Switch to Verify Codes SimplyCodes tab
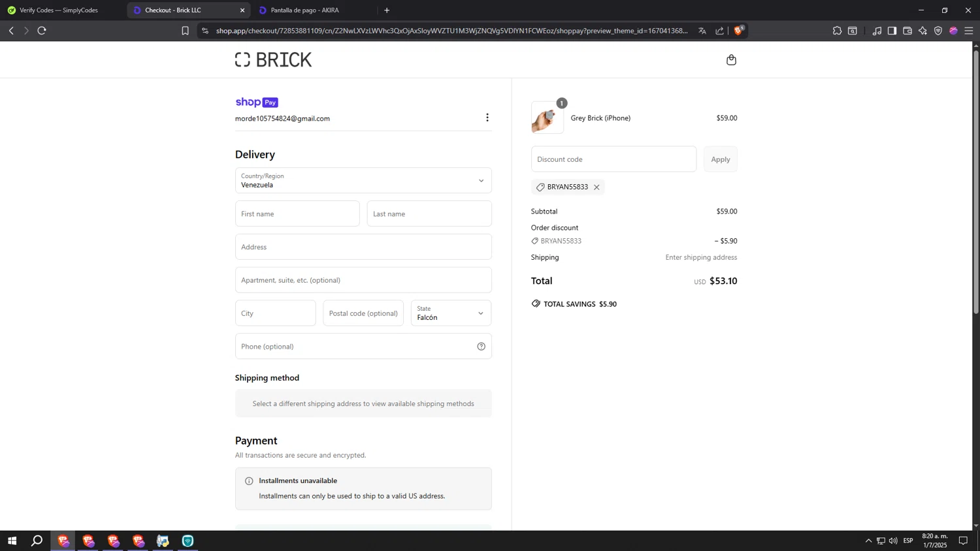 click(59, 10)
